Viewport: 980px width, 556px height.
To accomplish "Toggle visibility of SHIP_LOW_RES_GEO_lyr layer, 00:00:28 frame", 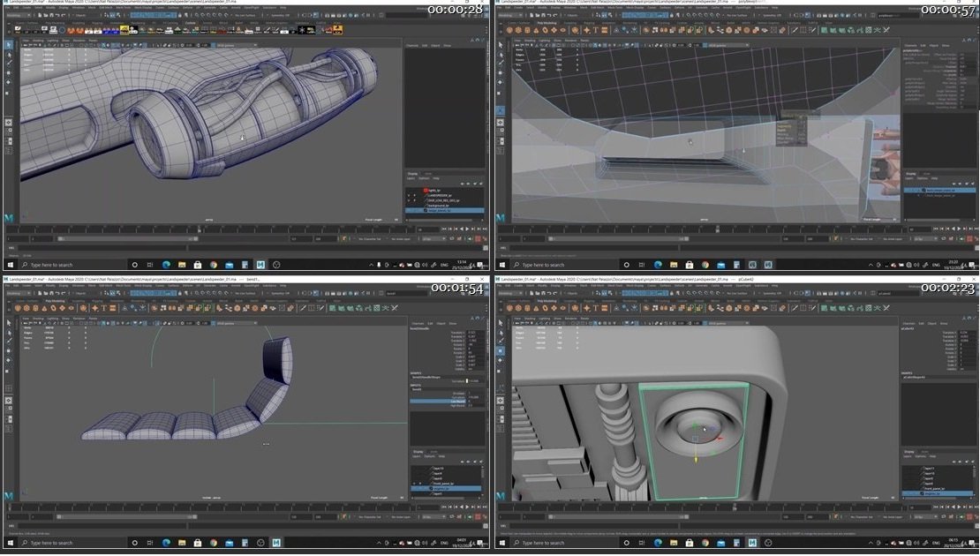I will (x=409, y=200).
